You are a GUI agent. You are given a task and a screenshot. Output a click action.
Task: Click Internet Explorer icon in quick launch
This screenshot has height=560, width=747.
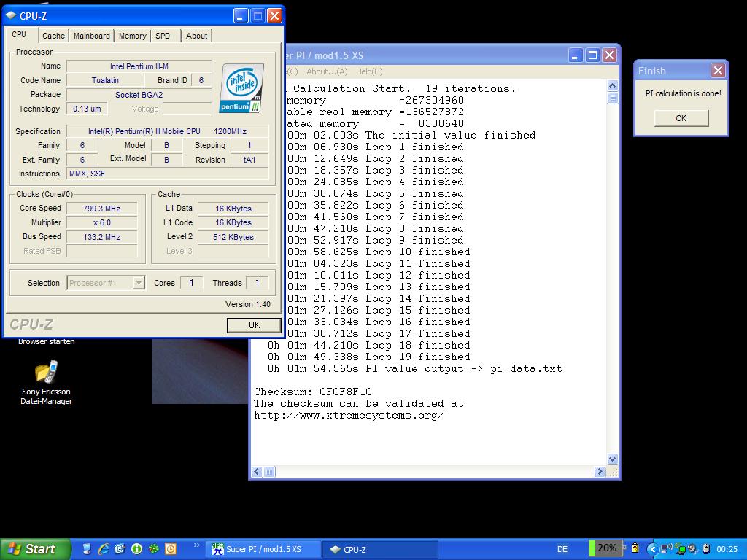coord(104,549)
